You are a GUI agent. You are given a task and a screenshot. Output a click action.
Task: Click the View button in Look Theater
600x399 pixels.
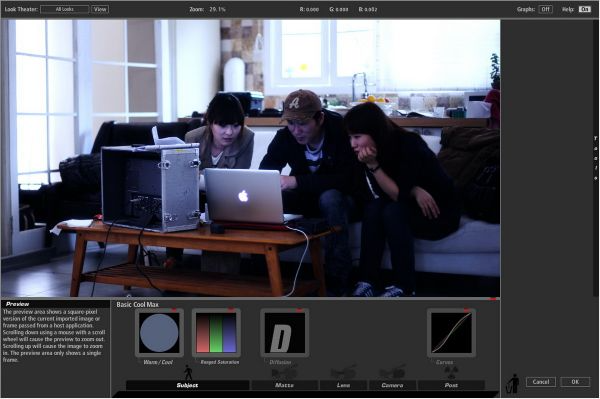click(x=100, y=9)
